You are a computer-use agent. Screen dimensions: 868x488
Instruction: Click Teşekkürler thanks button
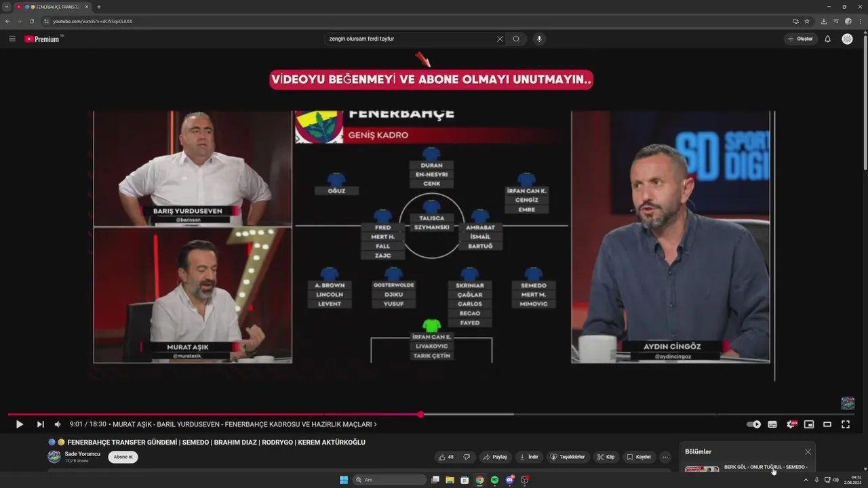coord(567,457)
